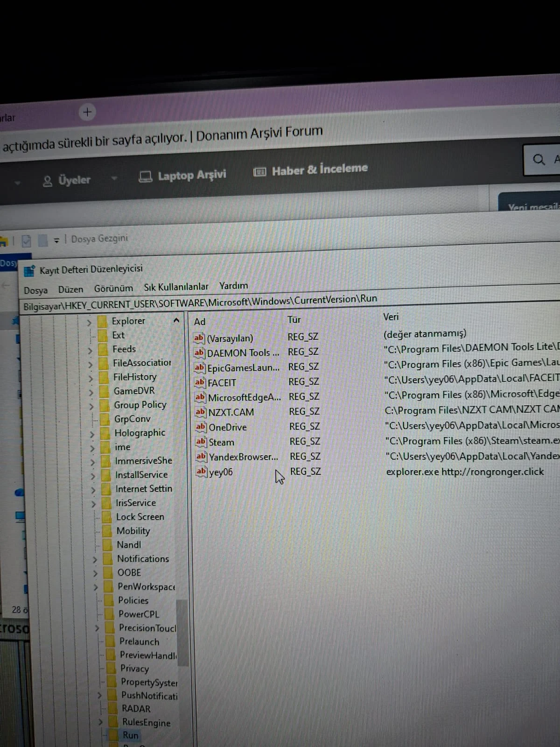The height and width of the screenshot is (747, 560).
Task: Select the PenWorkspace key
Action: tap(147, 586)
